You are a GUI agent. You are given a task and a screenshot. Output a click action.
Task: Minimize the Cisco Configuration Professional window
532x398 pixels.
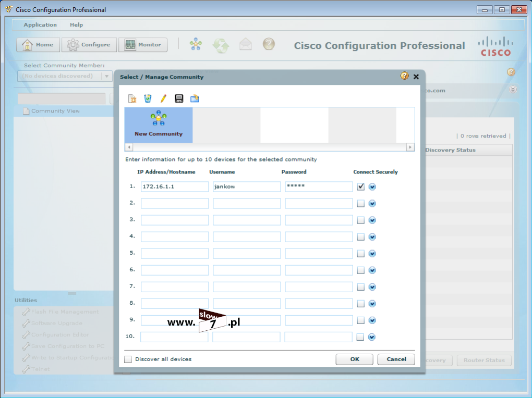coord(485,10)
